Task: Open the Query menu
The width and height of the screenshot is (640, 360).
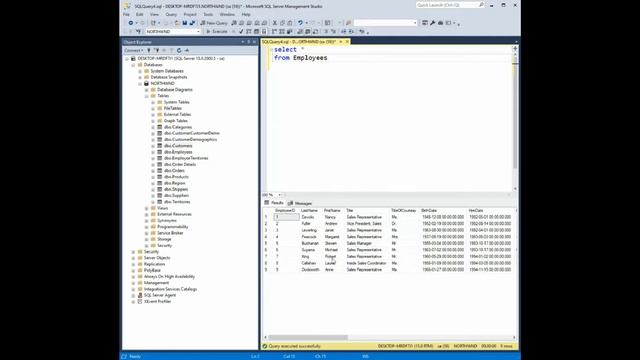Action: tap(171, 14)
